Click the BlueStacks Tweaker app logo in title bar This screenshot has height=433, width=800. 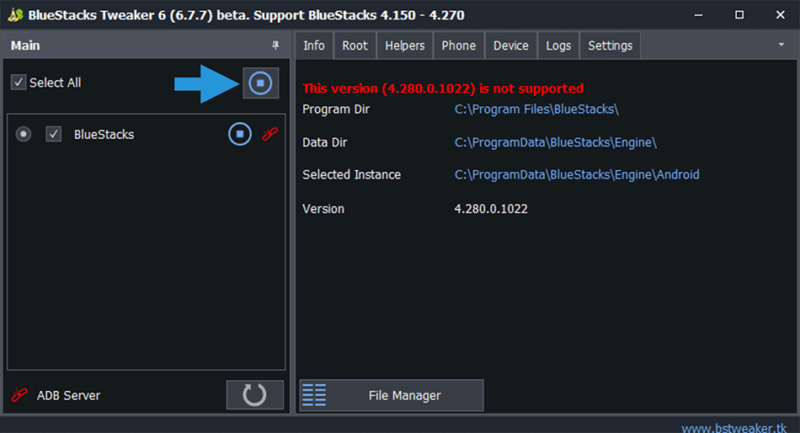[x=15, y=15]
